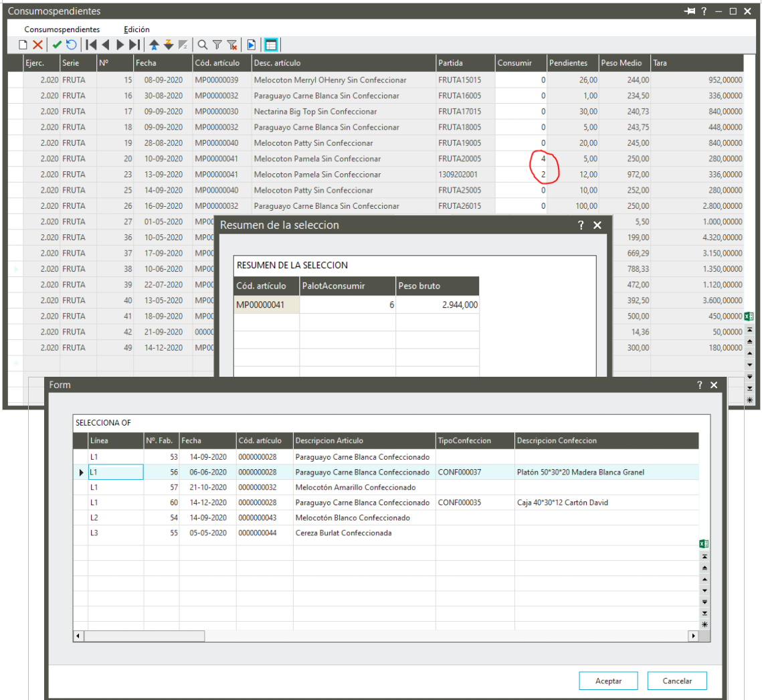Open search with magnifying glass icon
This screenshot has width=762, height=700.
202,45
